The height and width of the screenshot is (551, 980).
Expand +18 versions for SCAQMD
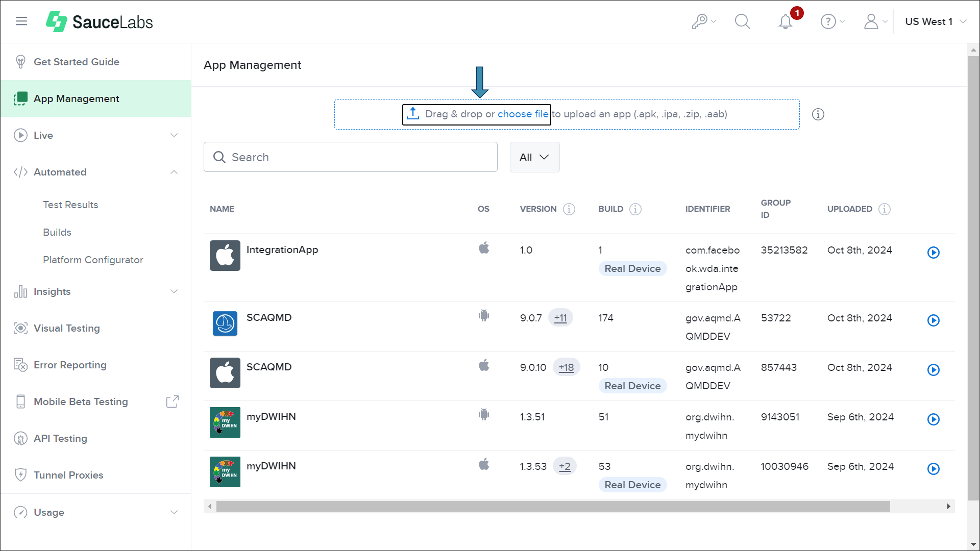(566, 367)
